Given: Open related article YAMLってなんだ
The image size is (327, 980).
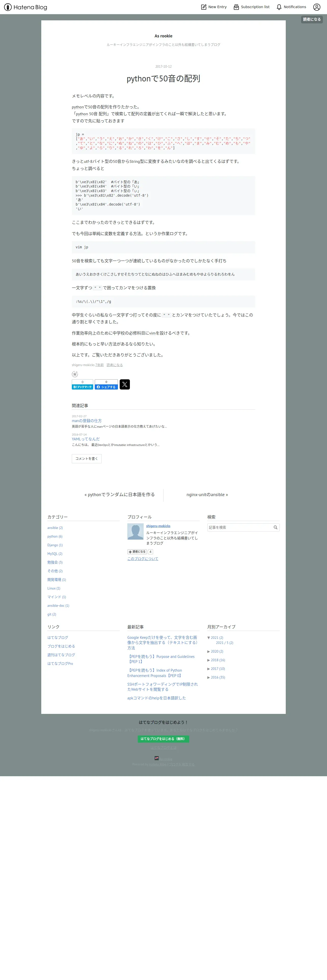Looking at the screenshot, I should pos(86,439).
